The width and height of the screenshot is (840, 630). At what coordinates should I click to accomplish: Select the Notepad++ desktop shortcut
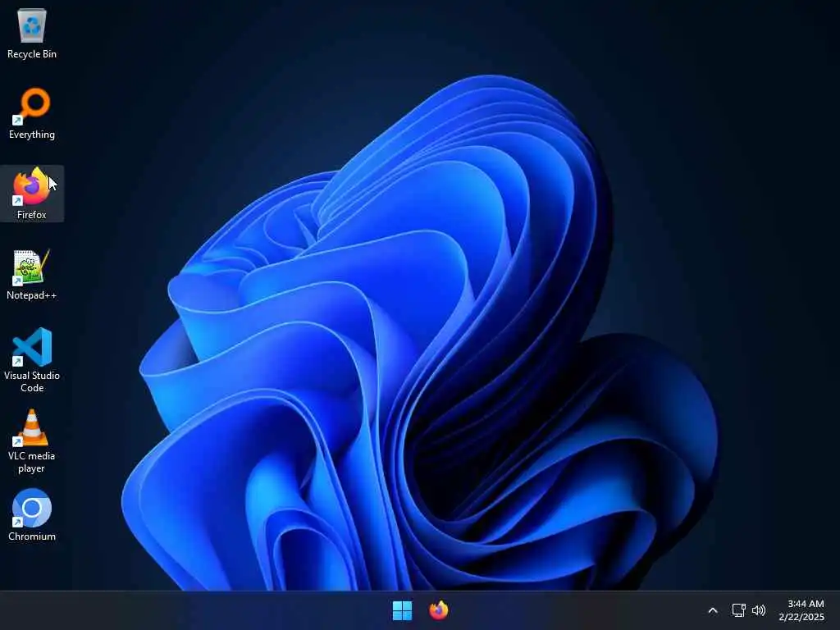point(32,274)
